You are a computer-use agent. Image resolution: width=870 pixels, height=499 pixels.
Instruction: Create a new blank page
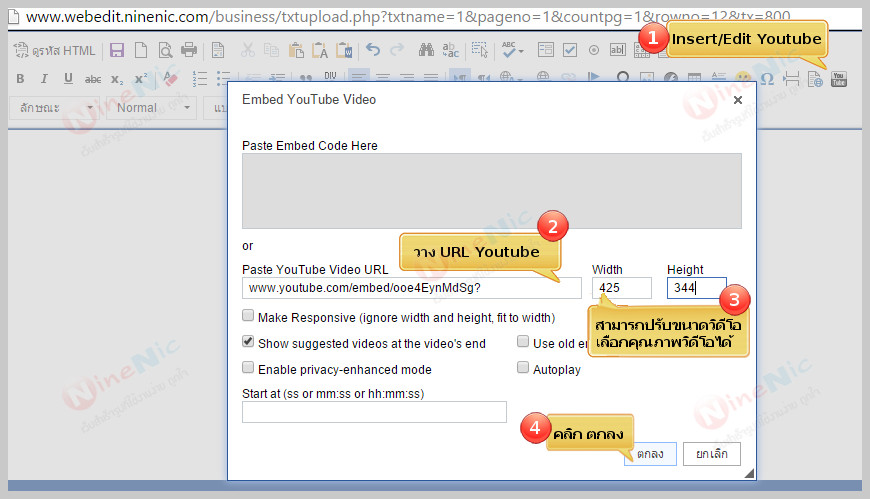(141, 51)
